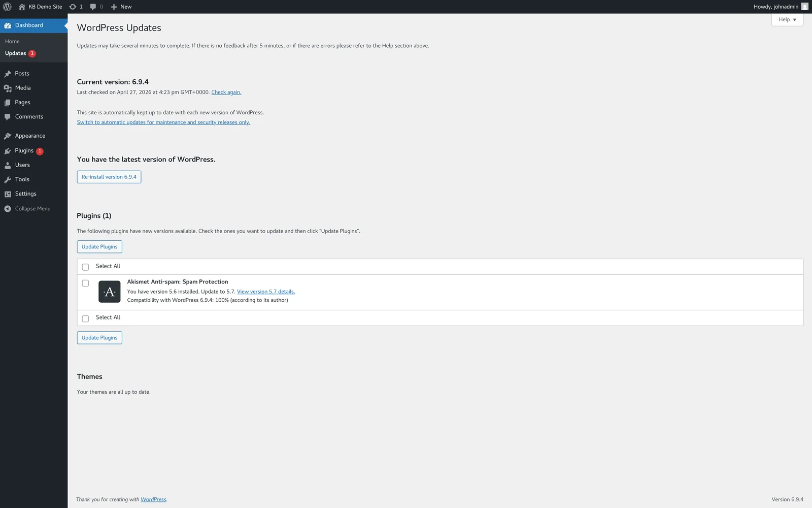
Task: Click the Appearance paintbrush icon
Action: click(8, 136)
